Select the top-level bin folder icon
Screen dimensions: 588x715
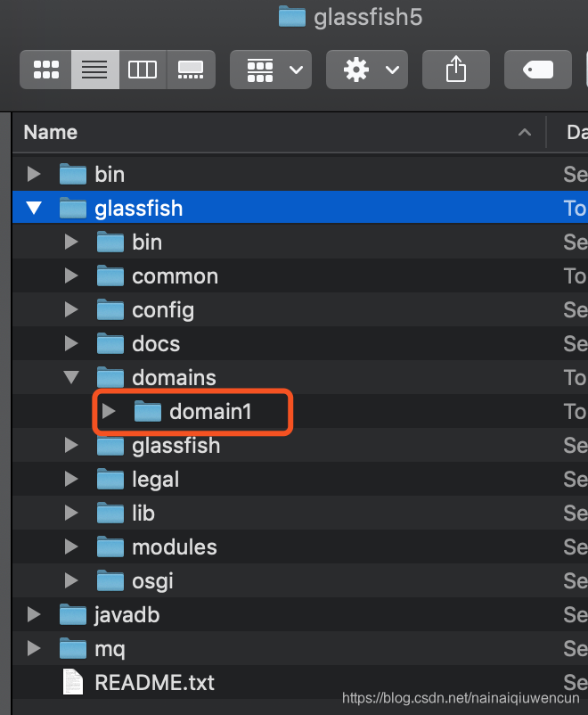tap(73, 174)
